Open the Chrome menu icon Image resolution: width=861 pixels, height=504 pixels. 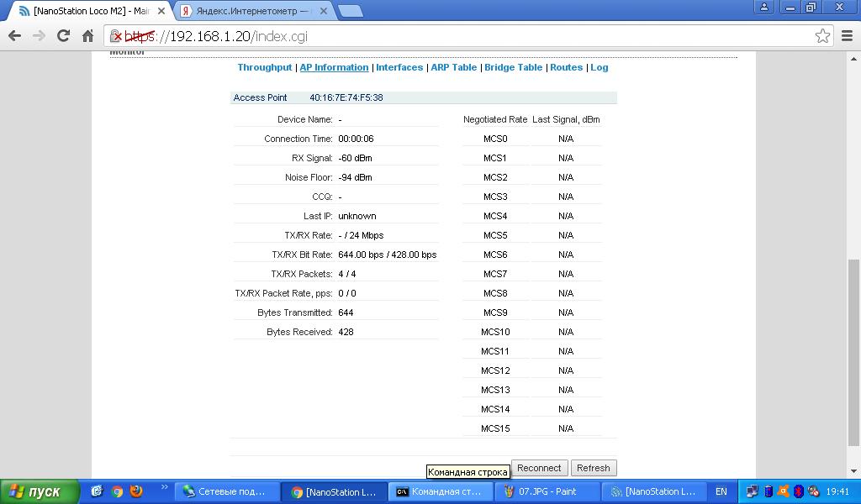tap(846, 35)
